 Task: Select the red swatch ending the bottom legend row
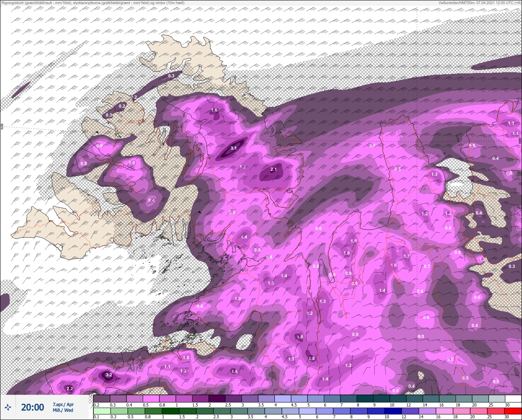513,411
